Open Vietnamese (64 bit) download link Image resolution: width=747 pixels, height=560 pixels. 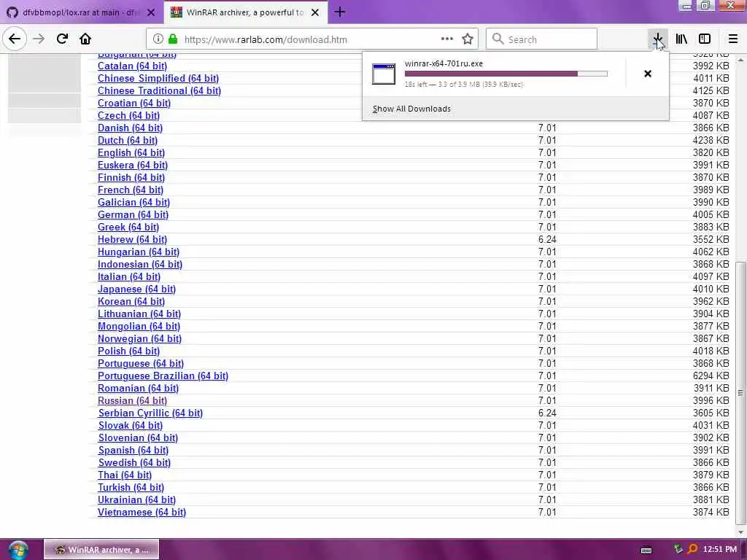tap(142, 511)
